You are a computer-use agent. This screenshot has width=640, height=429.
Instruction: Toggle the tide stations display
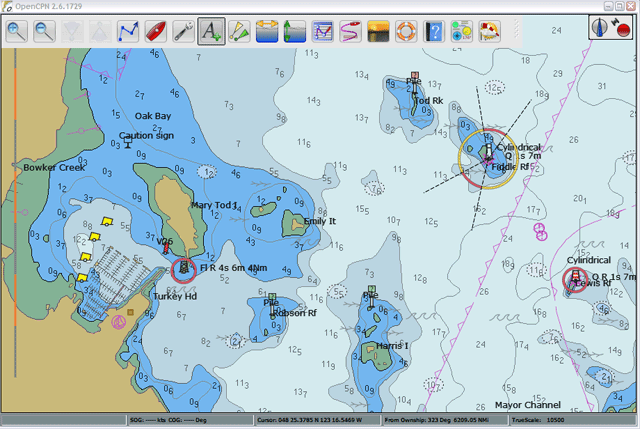pos(294,31)
